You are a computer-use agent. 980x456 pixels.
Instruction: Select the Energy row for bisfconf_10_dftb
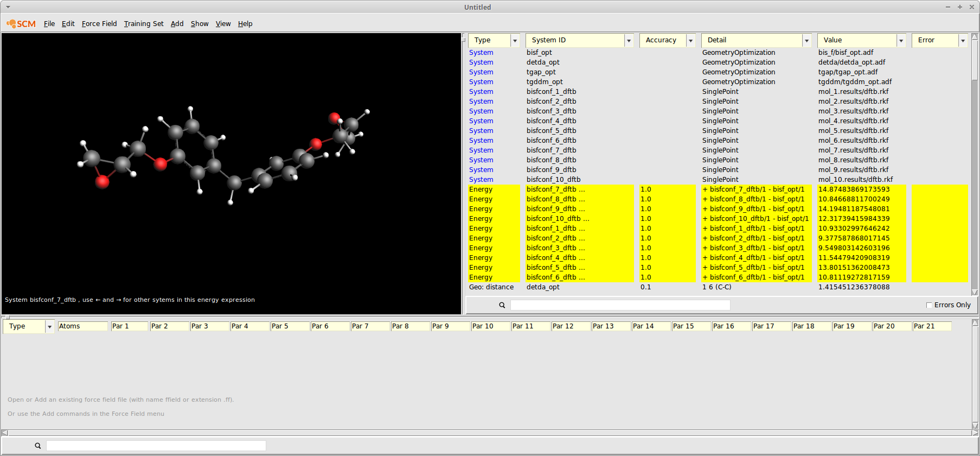pyautogui.click(x=718, y=219)
